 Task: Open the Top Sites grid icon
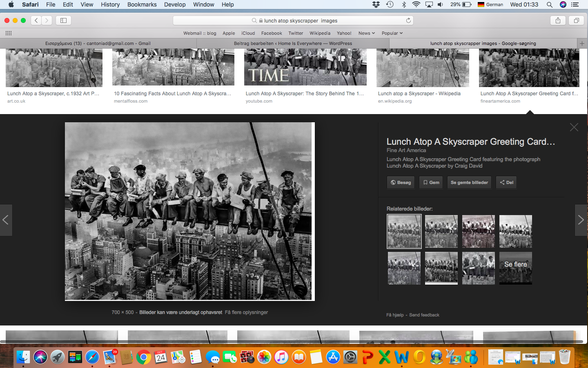9,33
